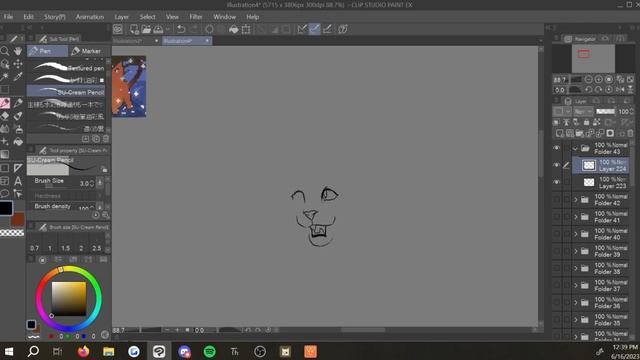640x360 pixels.
Task: Select the Gradient tool
Action: pyautogui.click(x=5, y=154)
